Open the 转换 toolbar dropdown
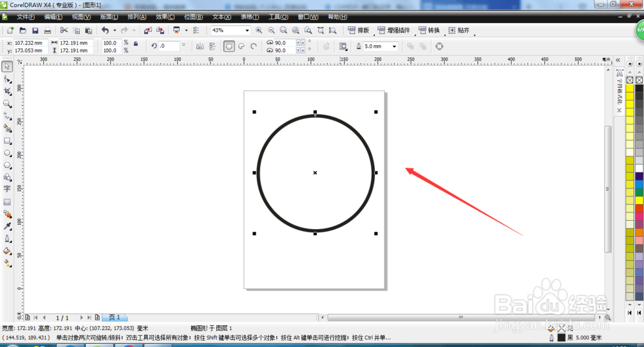The height and width of the screenshot is (347, 644). tap(429, 30)
